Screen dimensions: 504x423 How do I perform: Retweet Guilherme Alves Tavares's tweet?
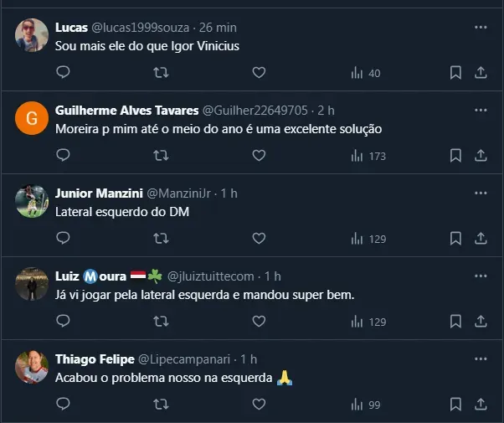[x=161, y=156]
